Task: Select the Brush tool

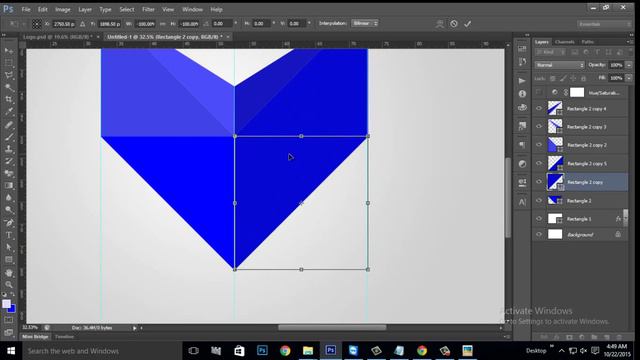Action: click(x=9, y=137)
